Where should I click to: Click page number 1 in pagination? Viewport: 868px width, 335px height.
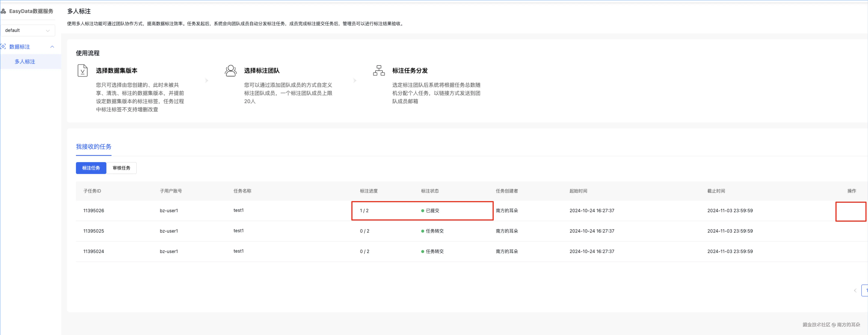pyautogui.click(x=865, y=290)
